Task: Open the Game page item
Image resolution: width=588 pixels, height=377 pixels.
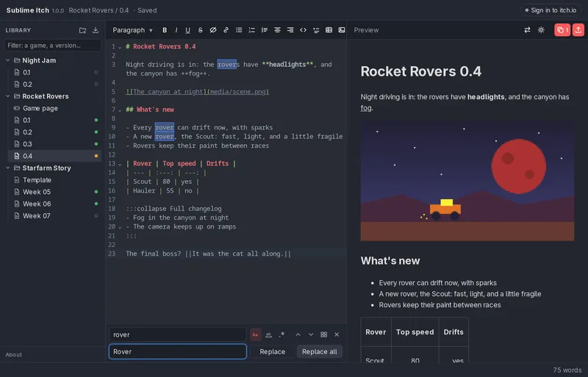Action: click(x=54, y=109)
